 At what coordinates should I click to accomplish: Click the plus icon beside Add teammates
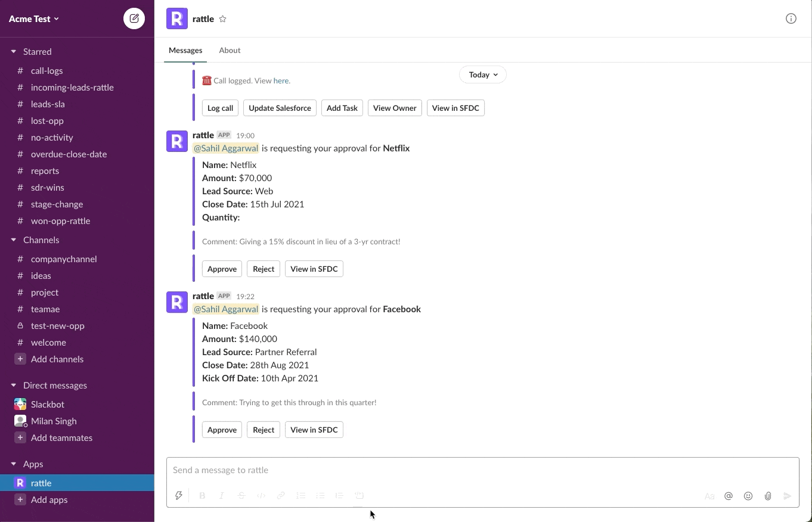20,437
